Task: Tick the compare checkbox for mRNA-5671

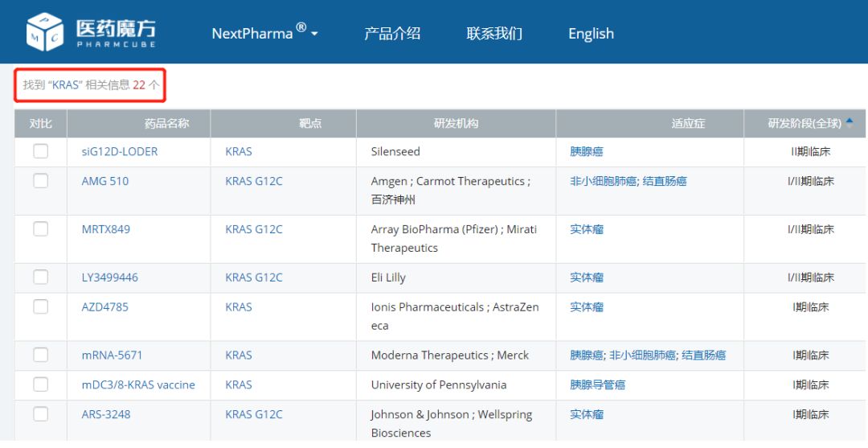Action: [40, 355]
